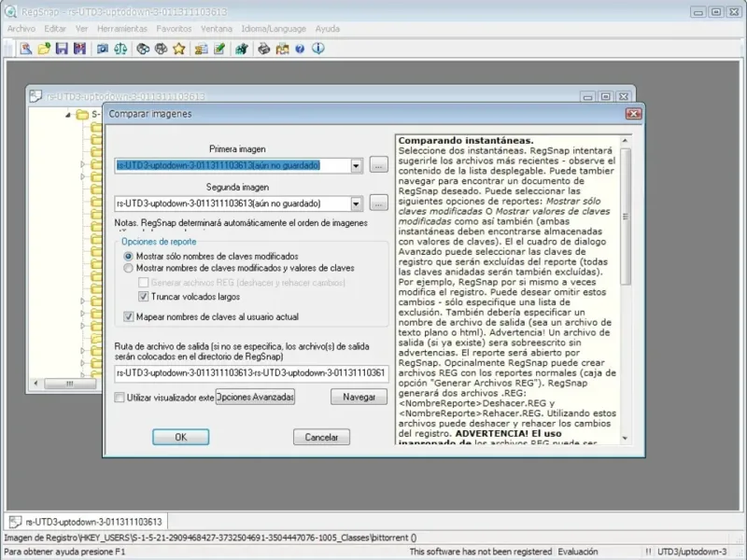Collapse the top tree node in registry tree
747x560 pixels.
click(x=69, y=115)
